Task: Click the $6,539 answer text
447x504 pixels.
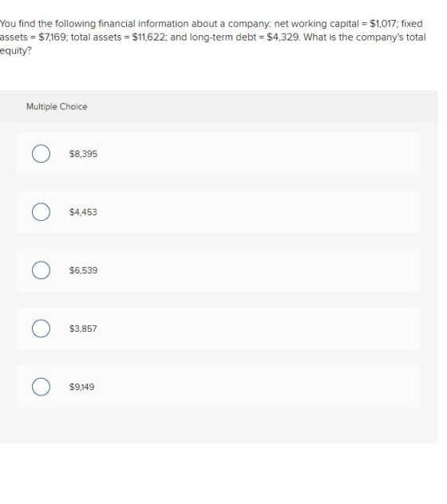Action: point(83,270)
